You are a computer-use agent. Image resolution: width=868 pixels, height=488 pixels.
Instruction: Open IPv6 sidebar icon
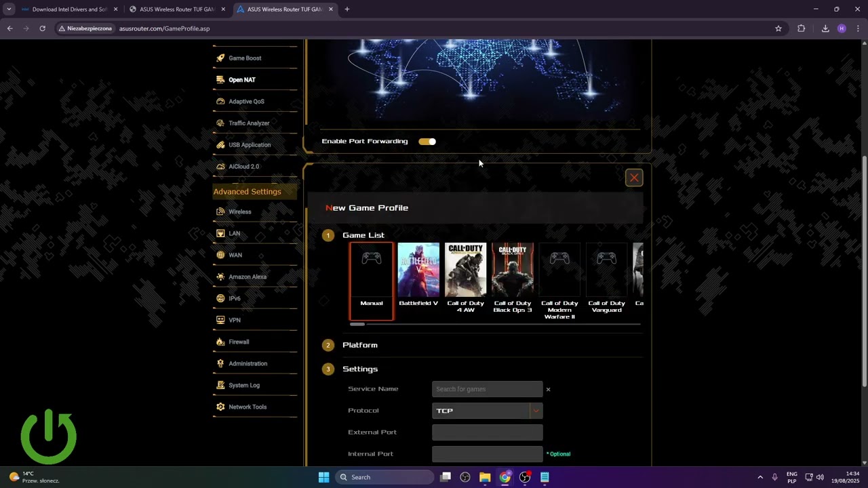pos(220,298)
